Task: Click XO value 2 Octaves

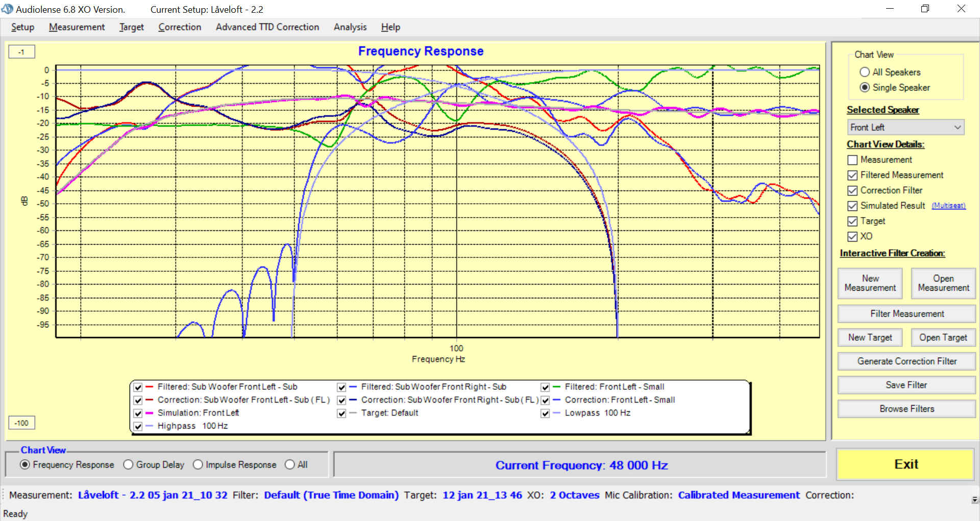Action: [x=575, y=495]
